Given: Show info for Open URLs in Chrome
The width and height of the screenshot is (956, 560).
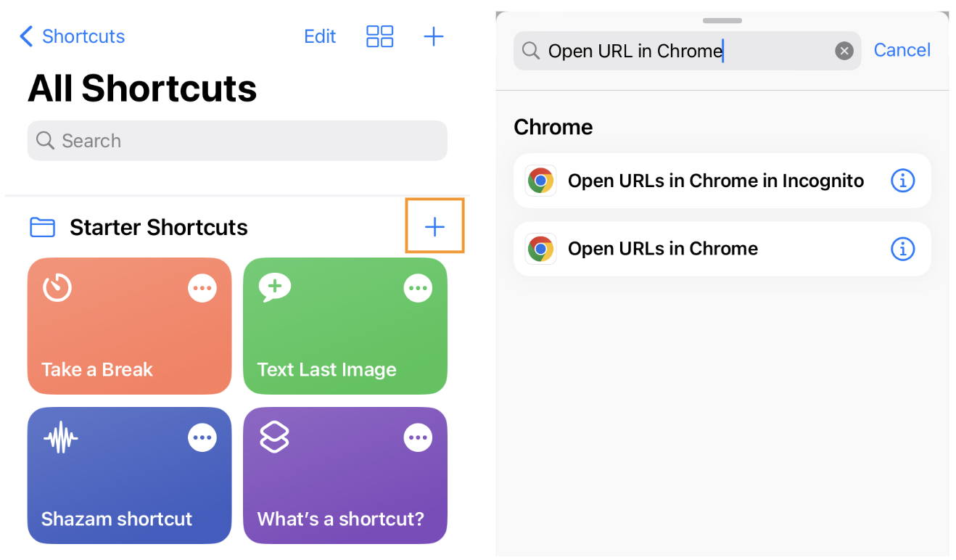Looking at the screenshot, I should coord(902,249).
